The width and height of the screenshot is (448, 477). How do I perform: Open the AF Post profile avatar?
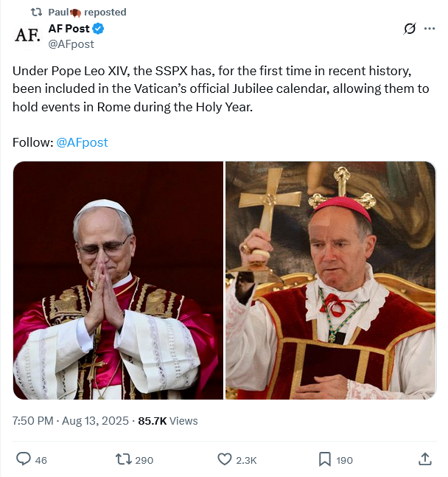[27, 35]
